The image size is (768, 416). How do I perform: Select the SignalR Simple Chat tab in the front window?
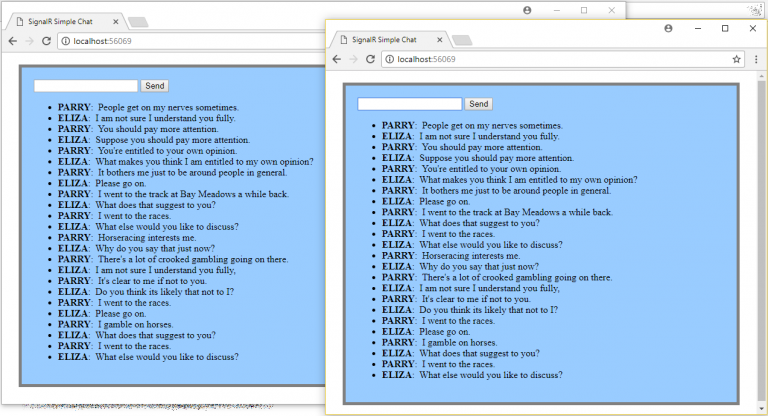[385, 40]
